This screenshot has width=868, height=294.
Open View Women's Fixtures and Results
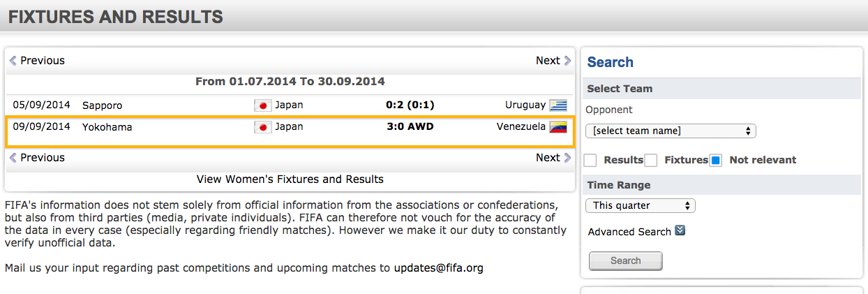tap(290, 179)
